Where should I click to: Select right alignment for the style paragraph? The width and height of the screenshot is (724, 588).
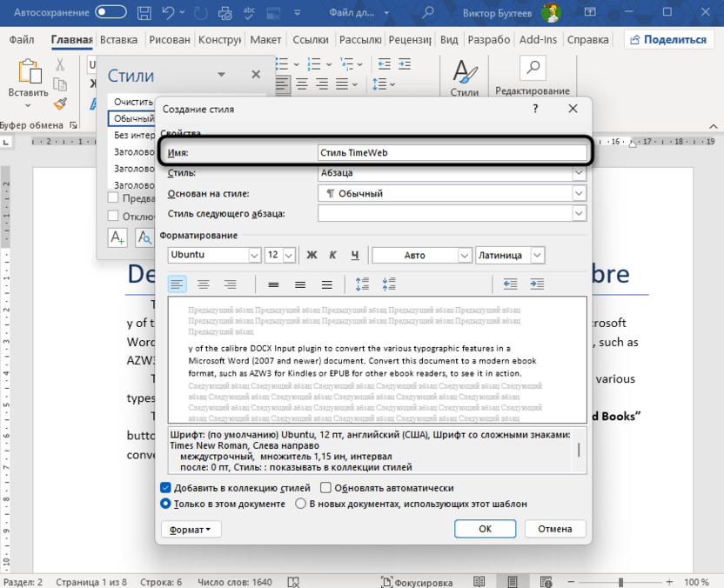tap(229, 284)
